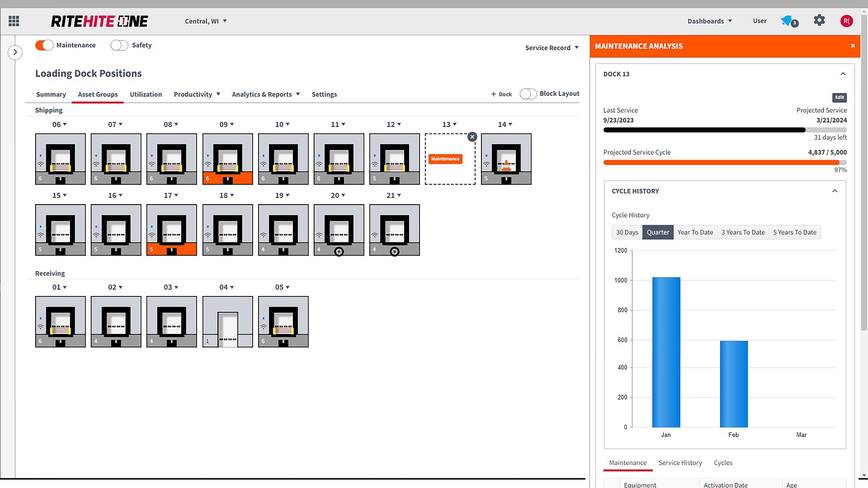Switch to the Asset Groups tab
Screen dimensions: 868x488
(x=97, y=94)
